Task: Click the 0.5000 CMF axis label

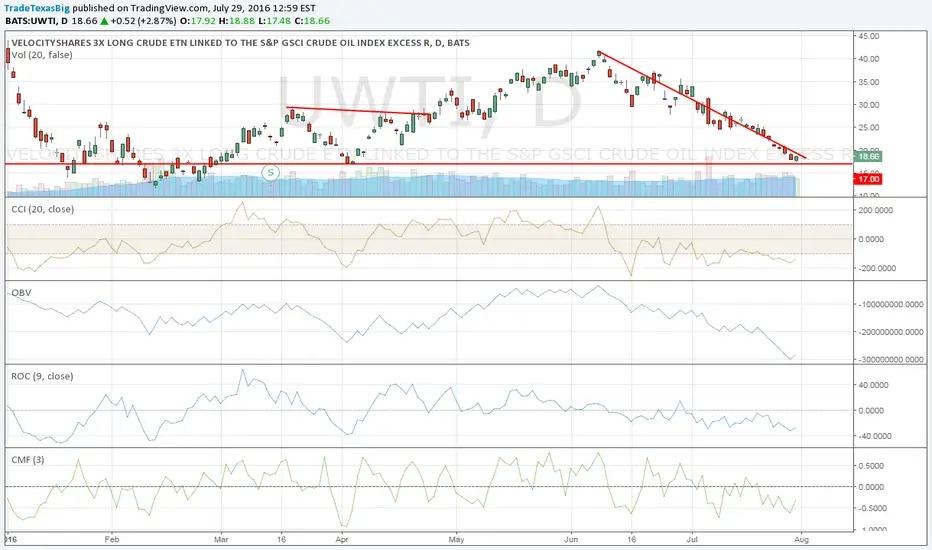Action: click(871, 466)
